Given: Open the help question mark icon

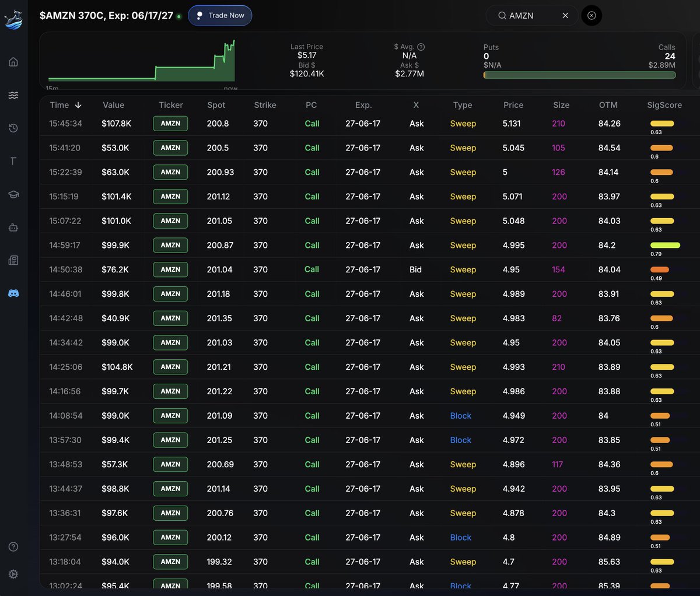Looking at the screenshot, I should 13,546.
